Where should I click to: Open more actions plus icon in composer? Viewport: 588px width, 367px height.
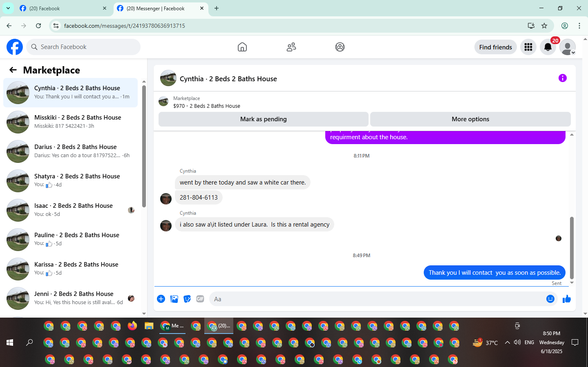[161, 299]
